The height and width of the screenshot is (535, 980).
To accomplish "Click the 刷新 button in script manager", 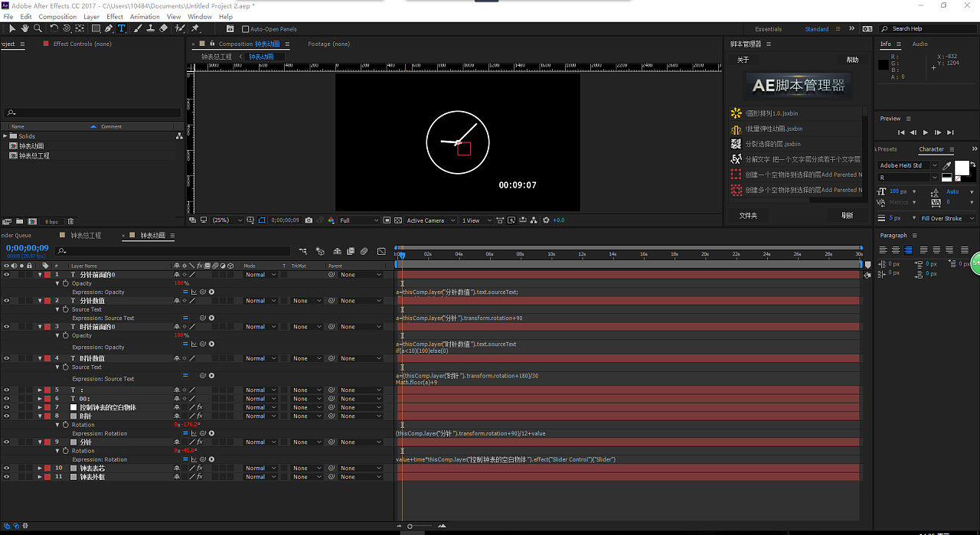I will 848,216.
